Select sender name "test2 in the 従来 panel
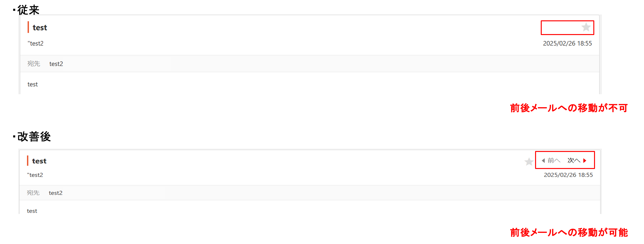 click(x=36, y=44)
